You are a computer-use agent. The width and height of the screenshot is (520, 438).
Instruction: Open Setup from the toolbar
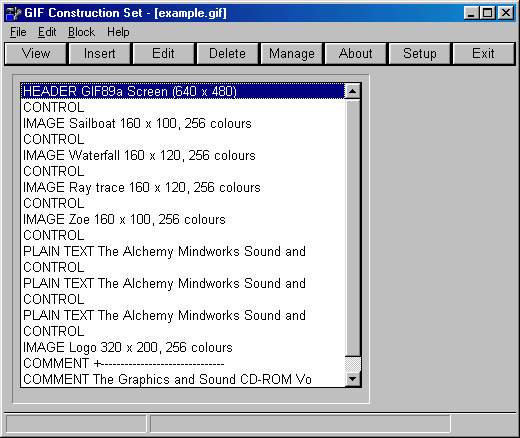point(420,53)
